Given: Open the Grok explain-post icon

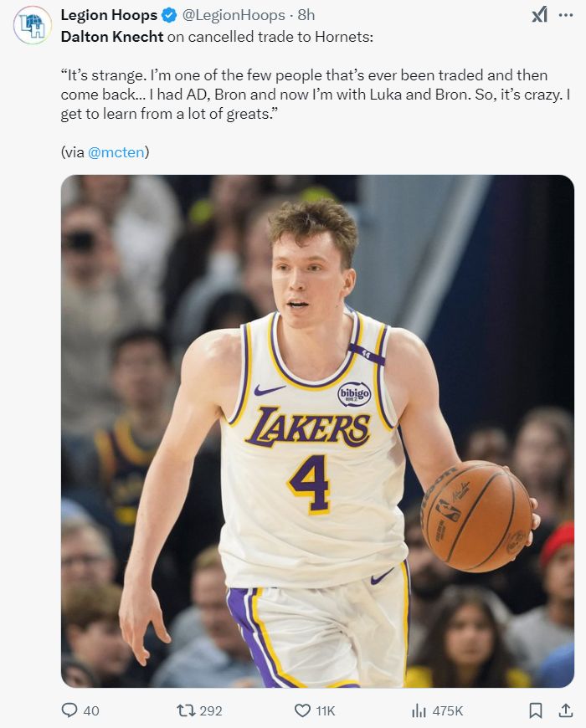Looking at the screenshot, I should pos(540,15).
